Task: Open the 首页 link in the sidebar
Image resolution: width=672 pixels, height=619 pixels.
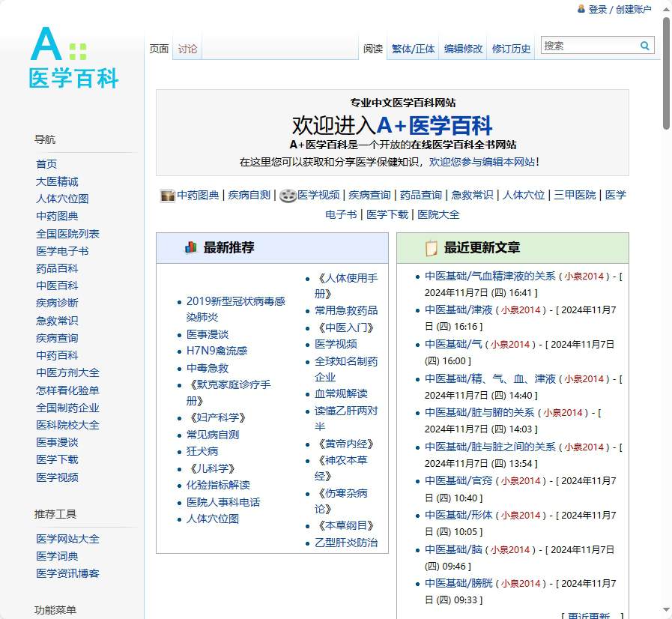Action: [x=46, y=163]
